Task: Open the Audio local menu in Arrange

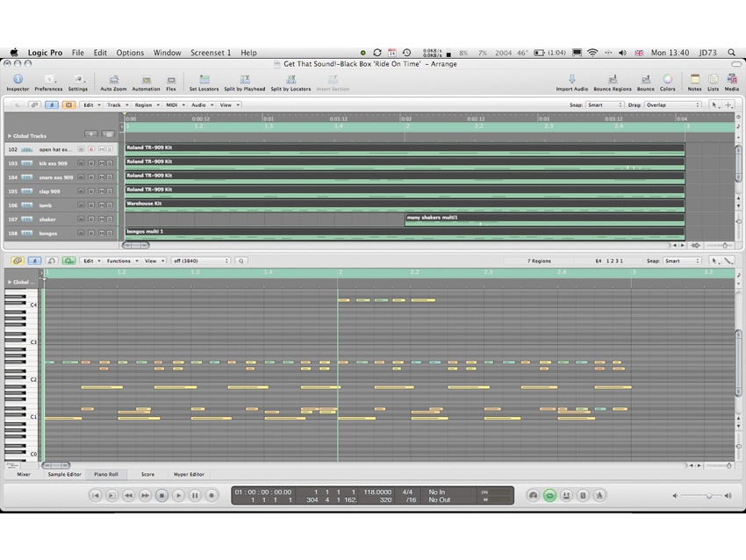Action: point(203,104)
